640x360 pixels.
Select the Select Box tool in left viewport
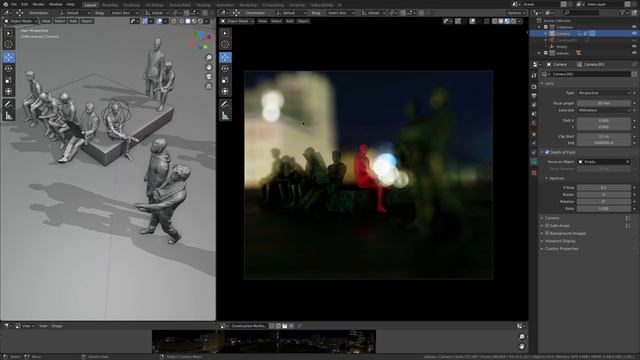(9, 33)
